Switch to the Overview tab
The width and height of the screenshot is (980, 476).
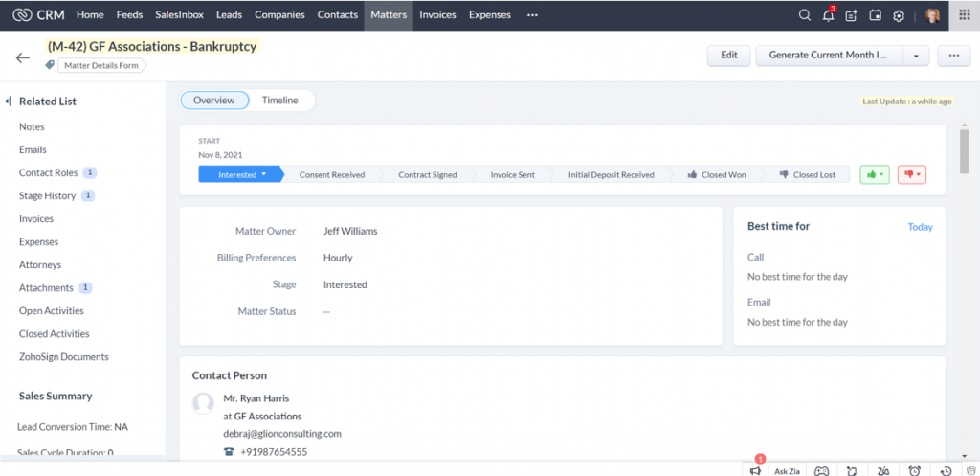coord(213,100)
